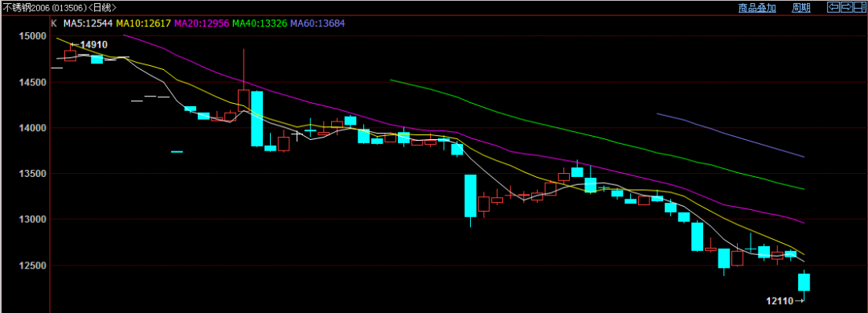Image resolution: width=868 pixels, height=313 pixels.
Task: Open the 商品叠加 overlay link
Action: (757, 8)
